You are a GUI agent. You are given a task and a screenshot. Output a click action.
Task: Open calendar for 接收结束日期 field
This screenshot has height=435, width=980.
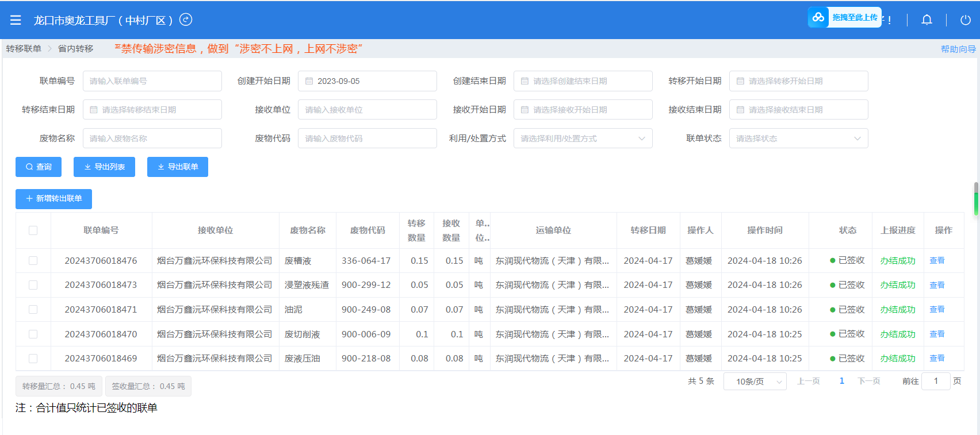pos(741,110)
